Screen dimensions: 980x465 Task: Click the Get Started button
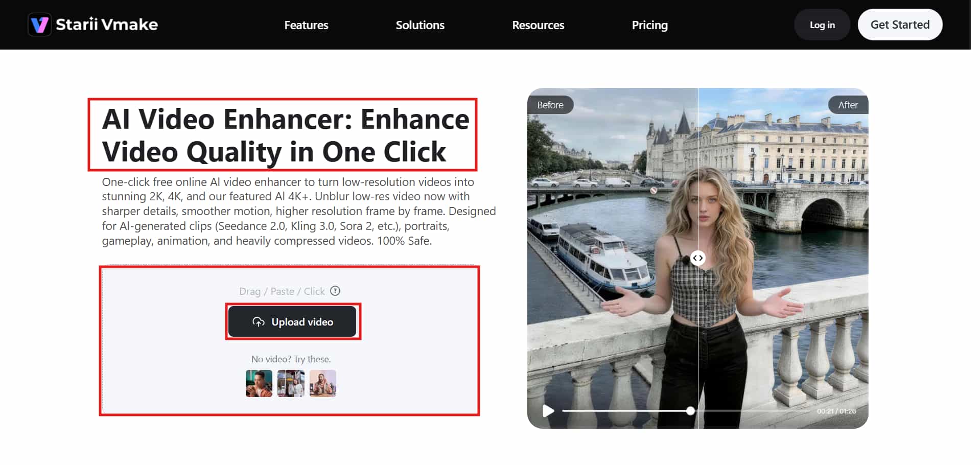point(900,25)
